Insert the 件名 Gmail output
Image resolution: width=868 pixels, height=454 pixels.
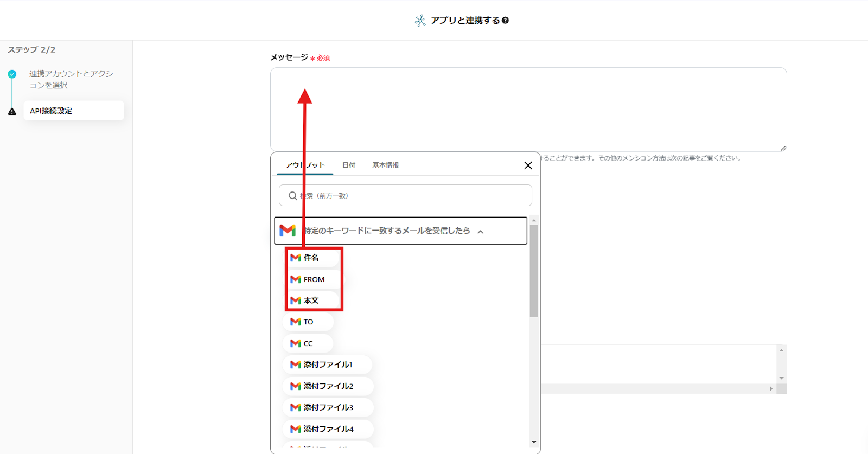click(x=311, y=258)
